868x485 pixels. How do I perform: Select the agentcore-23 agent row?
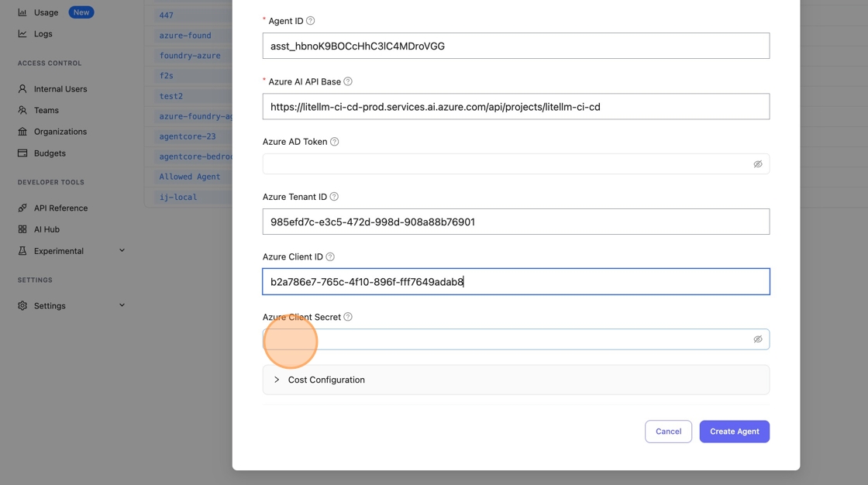188,136
